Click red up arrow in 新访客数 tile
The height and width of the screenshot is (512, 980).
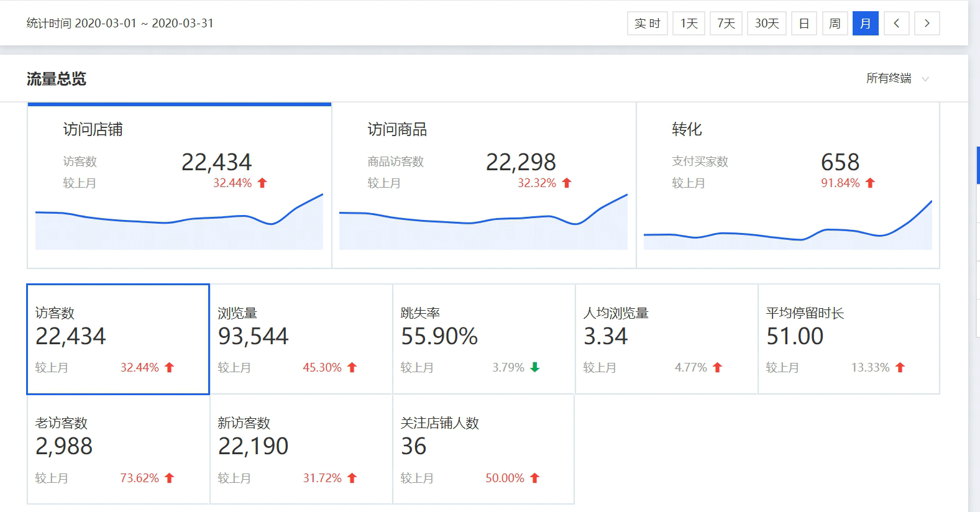point(352,478)
